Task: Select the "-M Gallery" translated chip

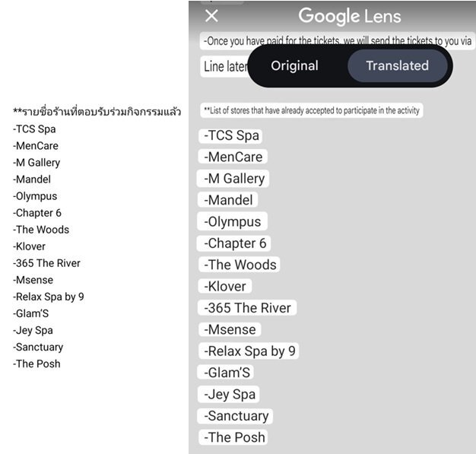Action: pos(233,179)
